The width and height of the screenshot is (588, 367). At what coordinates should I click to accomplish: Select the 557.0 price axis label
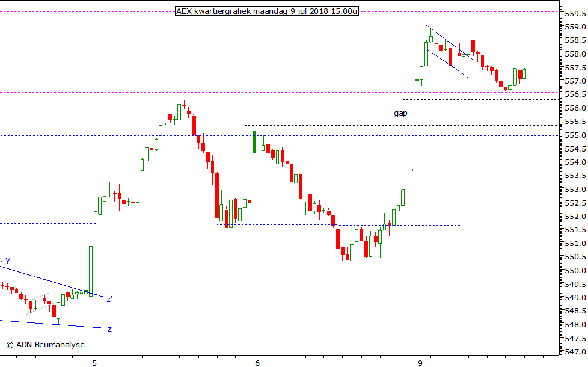(x=575, y=81)
